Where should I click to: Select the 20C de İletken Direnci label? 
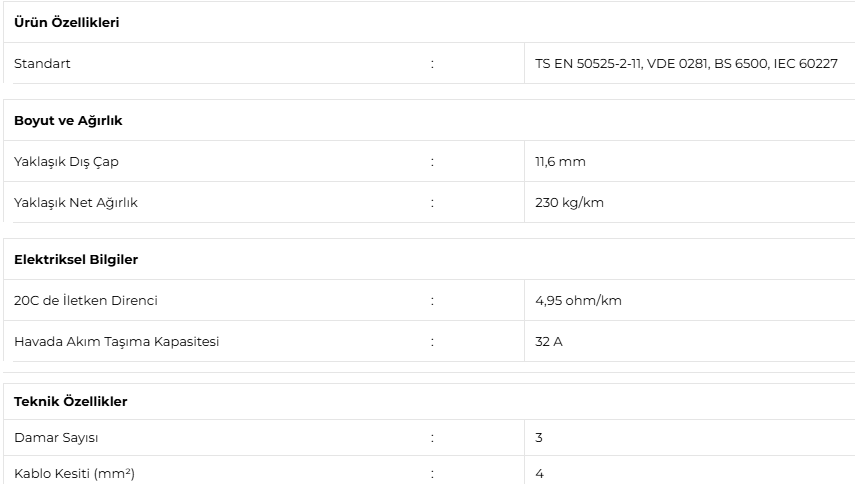pos(86,300)
